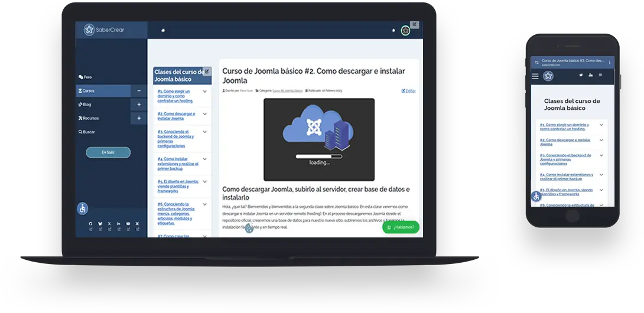Expand lesson #4 chevron on the laptop
Image resolution: width=644 pixels, height=313 pixels.
pos(204,159)
